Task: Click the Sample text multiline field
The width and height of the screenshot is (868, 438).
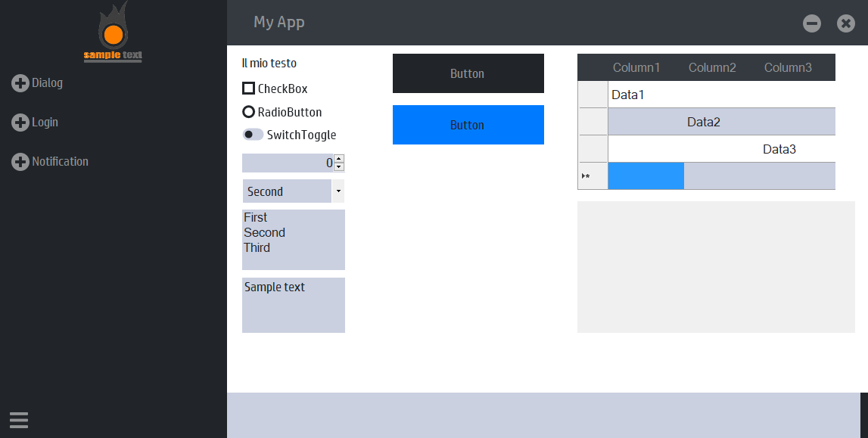Action: point(293,305)
